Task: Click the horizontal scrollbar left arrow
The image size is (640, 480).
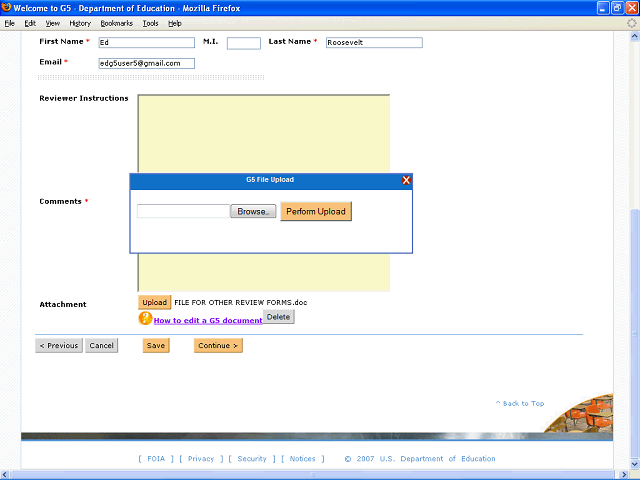Action: pos(4,475)
